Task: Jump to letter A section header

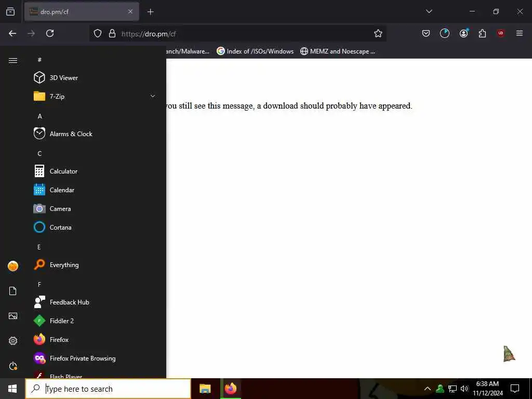Action: pos(39,116)
